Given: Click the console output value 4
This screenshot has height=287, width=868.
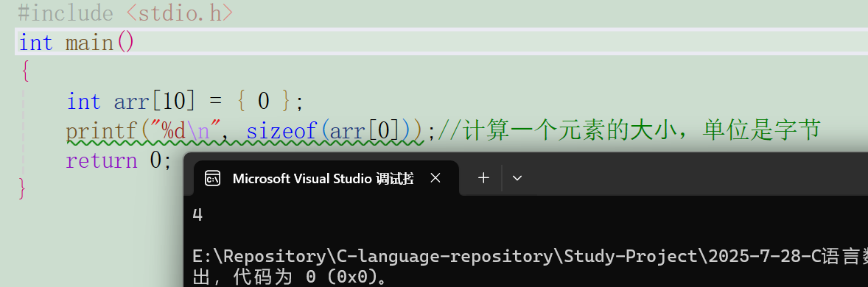Looking at the screenshot, I should 197,215.
